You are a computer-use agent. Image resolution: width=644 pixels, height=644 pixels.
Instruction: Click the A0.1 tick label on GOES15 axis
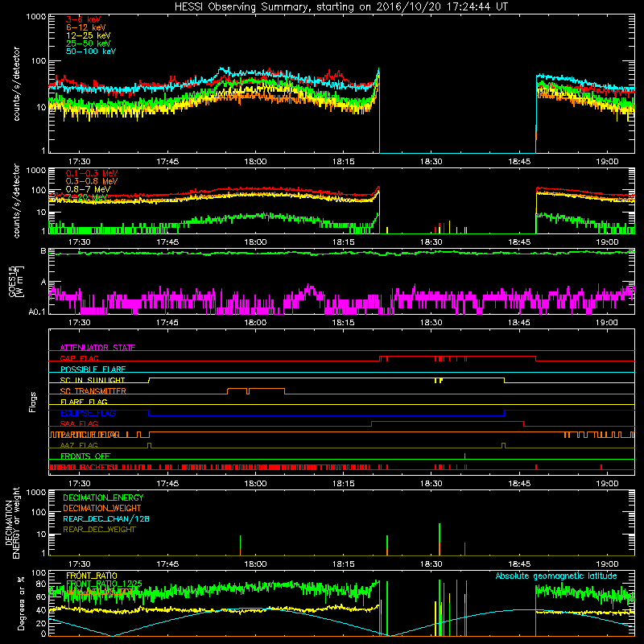tap(37, 312)
